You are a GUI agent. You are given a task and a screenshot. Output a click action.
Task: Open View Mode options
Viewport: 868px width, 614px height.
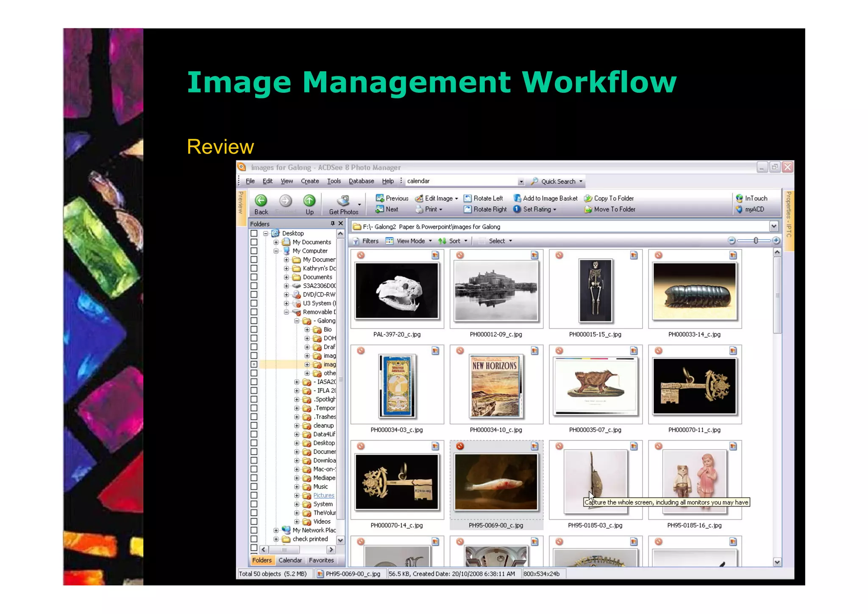pyautogui.click(x=409, y=241)
